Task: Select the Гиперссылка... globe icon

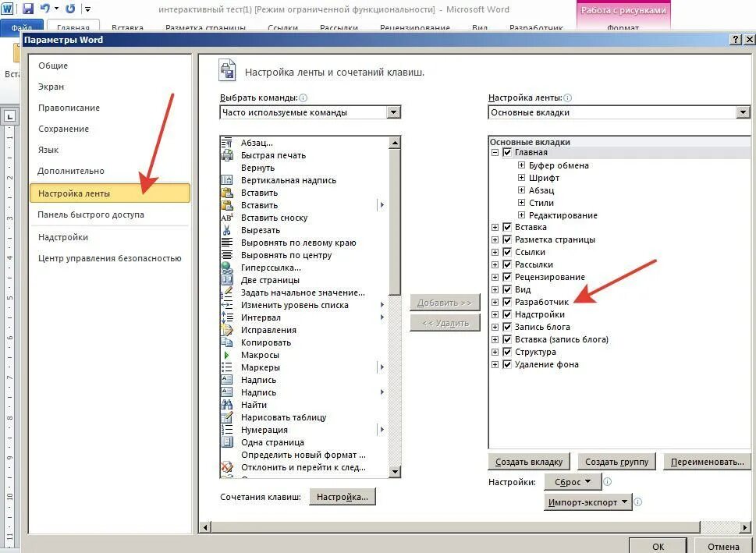Action: click(226, 268)
